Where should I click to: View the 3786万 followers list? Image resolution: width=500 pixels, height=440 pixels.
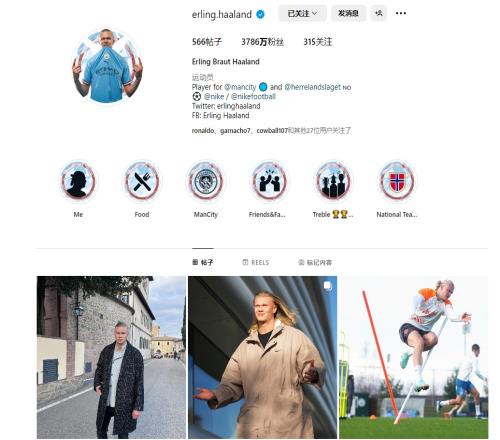tap(262, 42)
